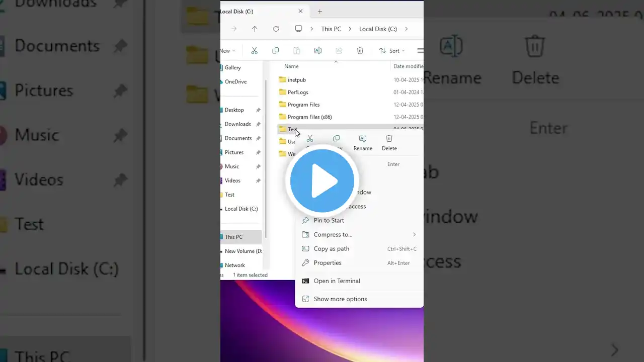Go to Music in the sidebar

(231, 166)
